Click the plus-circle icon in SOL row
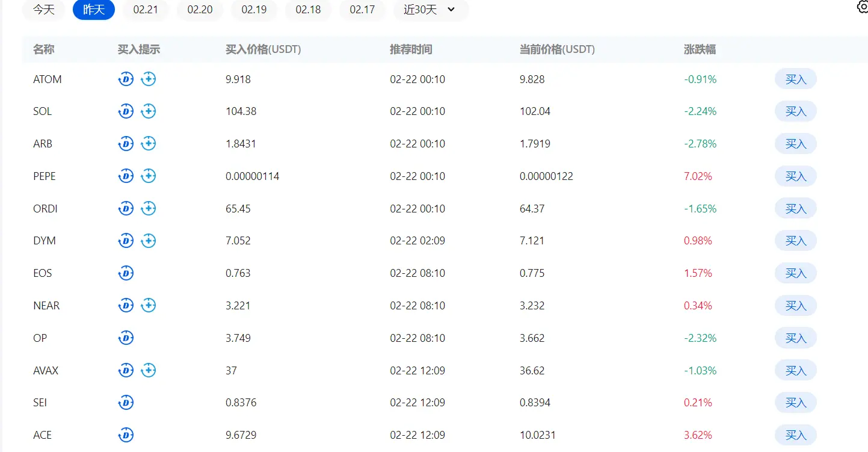Image resolution: width=868 pixels, height=452 pixels. click(x=149, y=111)
